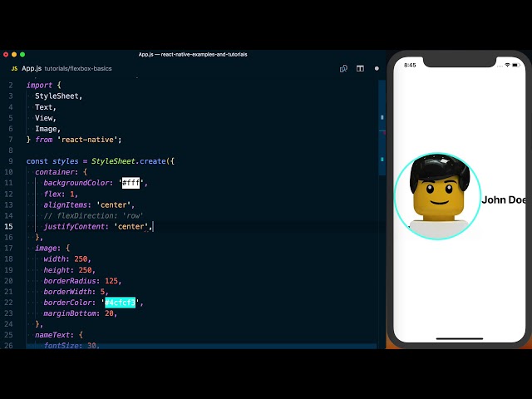Click the window title App.js — react-native-examples-and-tutorials

(193, 54)
